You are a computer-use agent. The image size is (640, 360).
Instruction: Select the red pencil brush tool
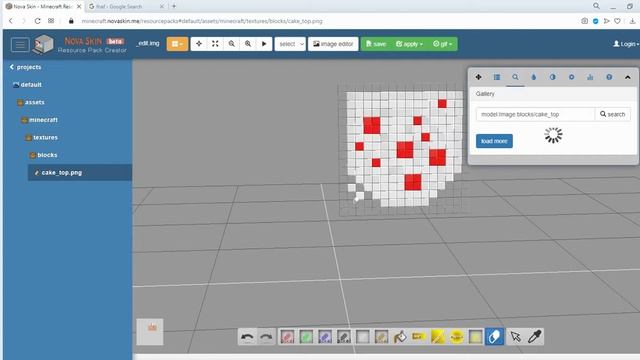(x=287, y=337)
